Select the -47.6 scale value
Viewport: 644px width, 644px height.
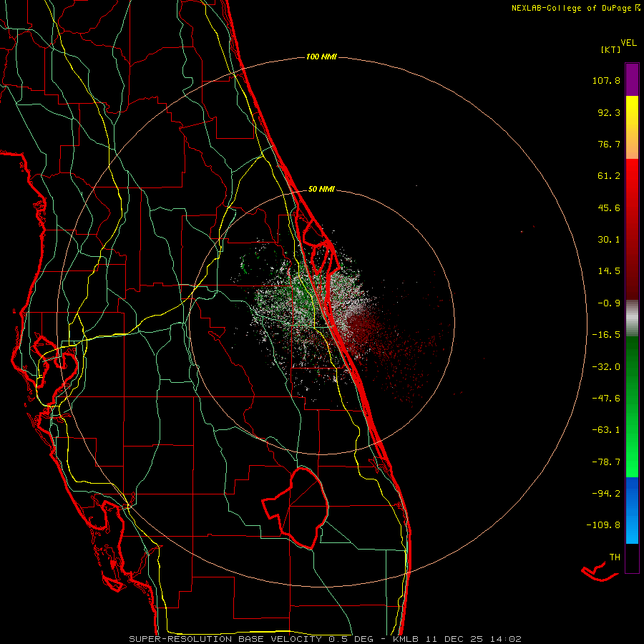pos(606,399)
